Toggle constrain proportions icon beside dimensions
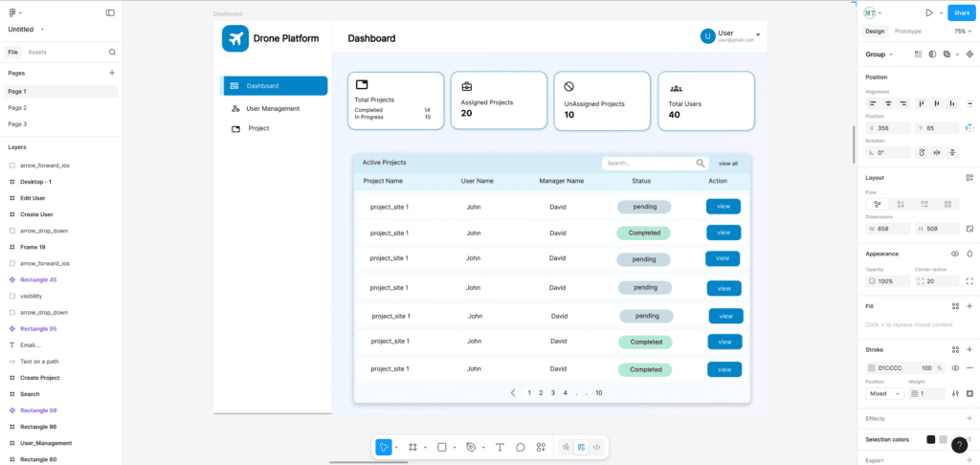 [x=969, y=229]
